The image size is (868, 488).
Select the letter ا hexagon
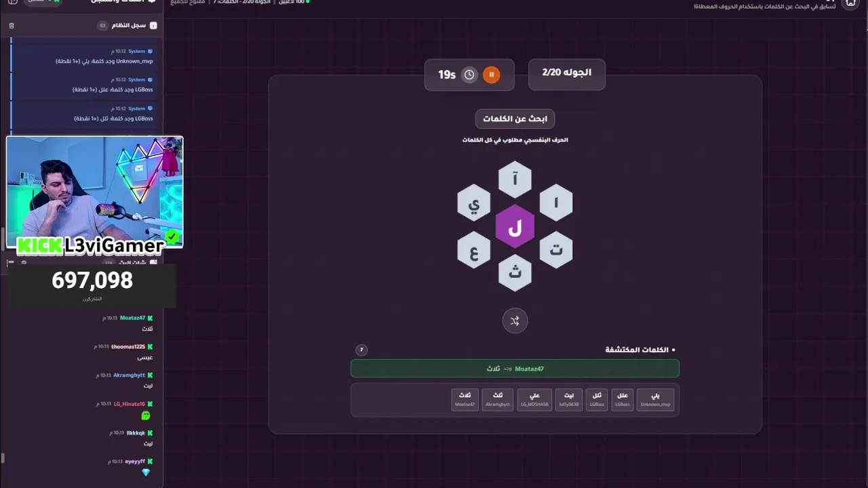pos(556,203)
